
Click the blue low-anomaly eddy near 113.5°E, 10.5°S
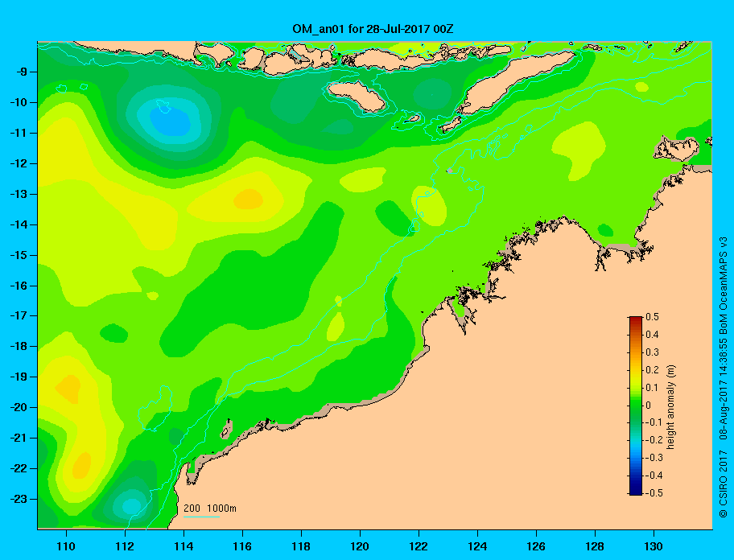coord(171,121)
